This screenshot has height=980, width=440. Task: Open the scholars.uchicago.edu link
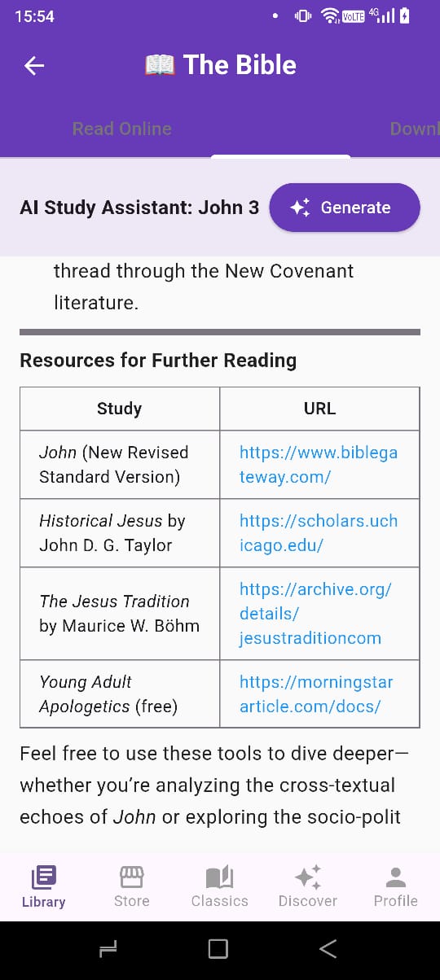tap(319, 533)
